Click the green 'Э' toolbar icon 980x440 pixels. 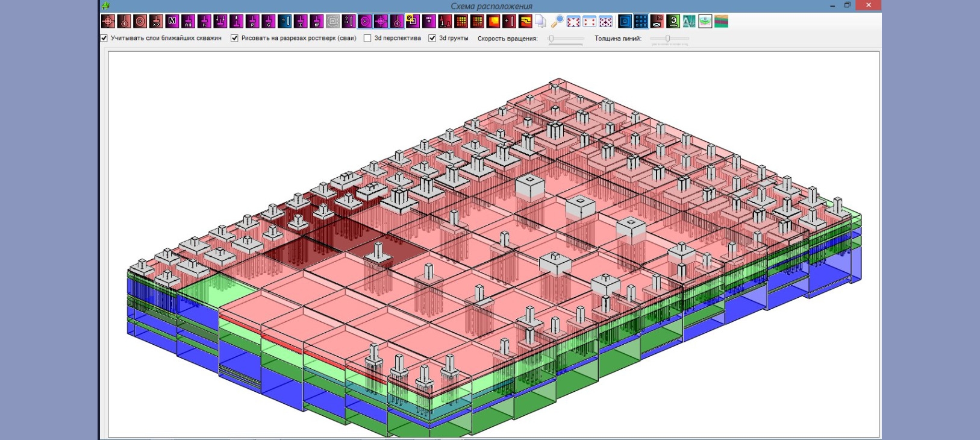[x=673, y=22]
